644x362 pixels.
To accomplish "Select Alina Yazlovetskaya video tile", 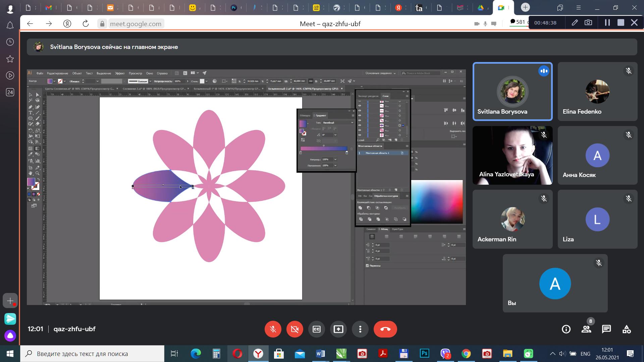I will tap(512, 155).
